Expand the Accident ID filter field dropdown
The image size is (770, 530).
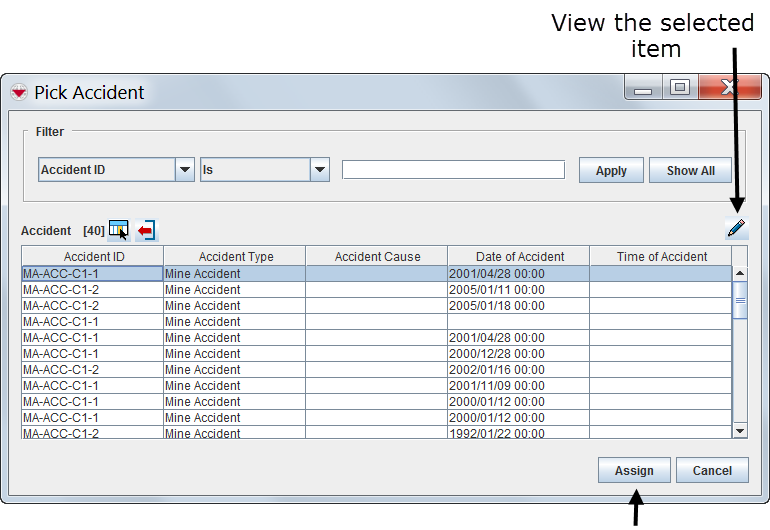point(184,170)
